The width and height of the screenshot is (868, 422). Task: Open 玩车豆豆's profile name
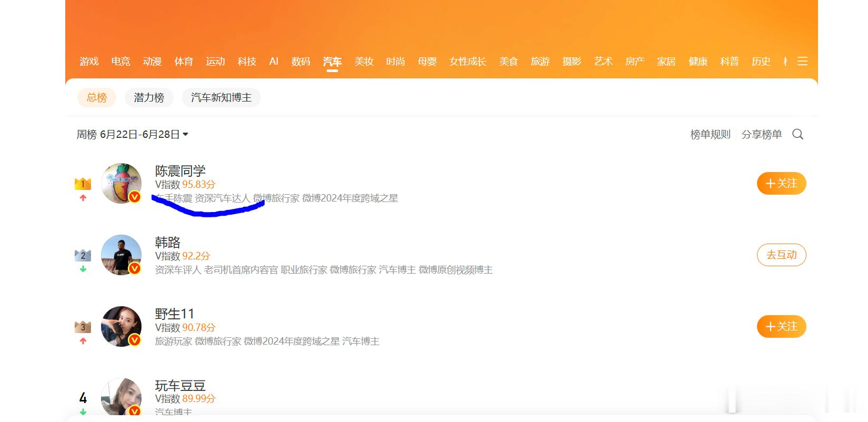(180, 386)
